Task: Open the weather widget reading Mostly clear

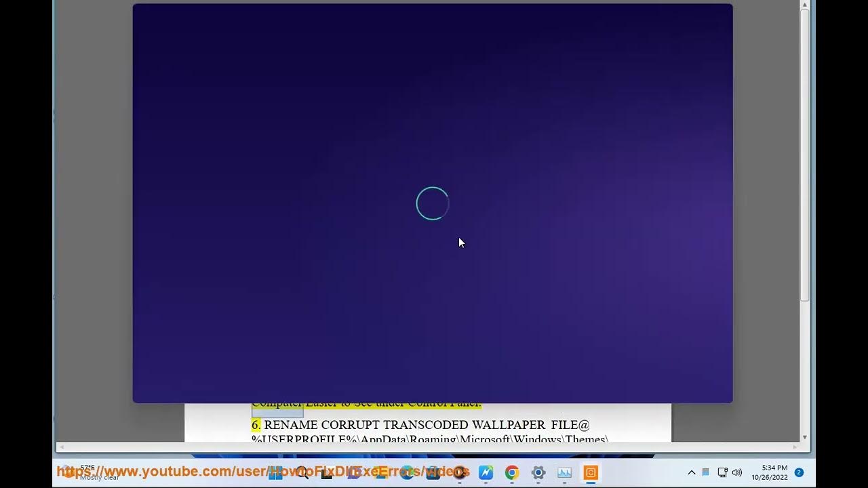Action: tap(92, 472)
